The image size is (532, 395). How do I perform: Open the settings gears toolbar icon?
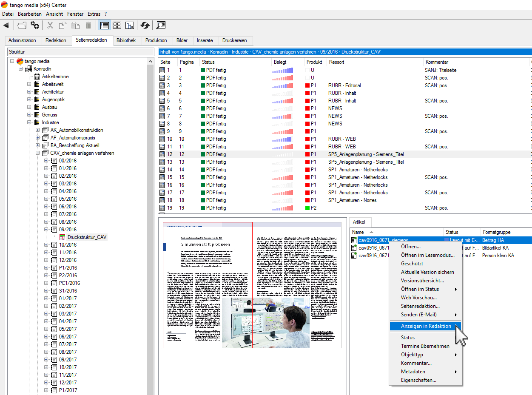pyautogui.click(x=35, y=26)
